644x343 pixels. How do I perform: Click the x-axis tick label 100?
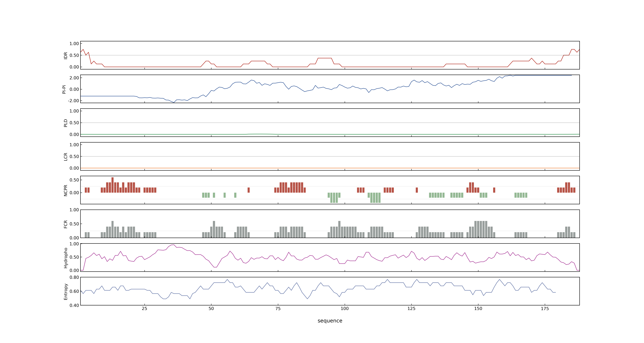coord(345,309)
